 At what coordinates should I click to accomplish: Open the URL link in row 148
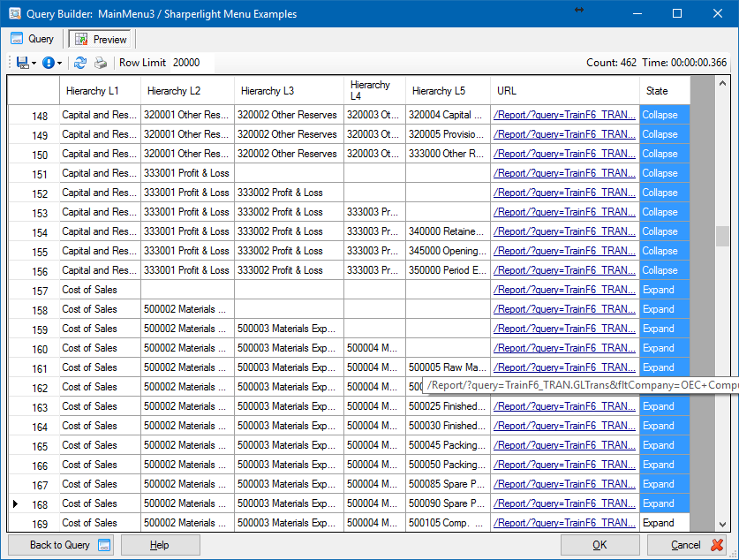pos(564,115)
